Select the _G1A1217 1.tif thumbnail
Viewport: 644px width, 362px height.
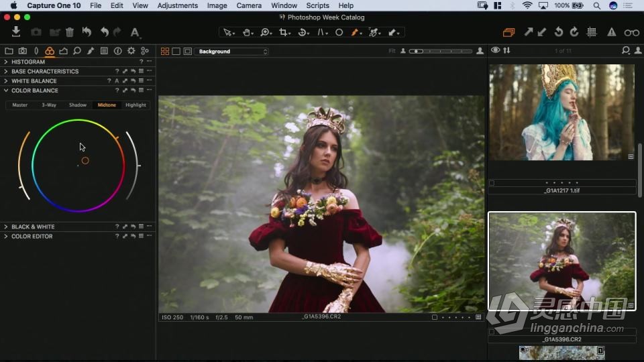pos(561,112)
